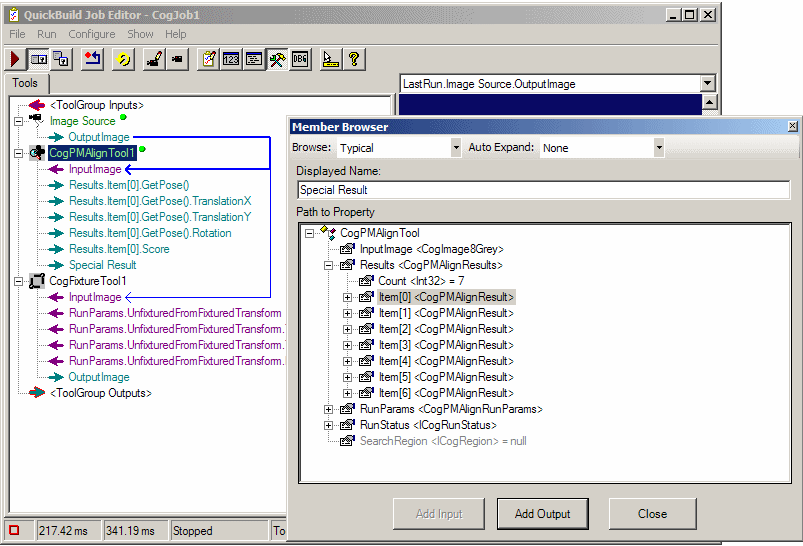The image size is (803, 546).
Task: Open the Run menu
Action: 47,34
